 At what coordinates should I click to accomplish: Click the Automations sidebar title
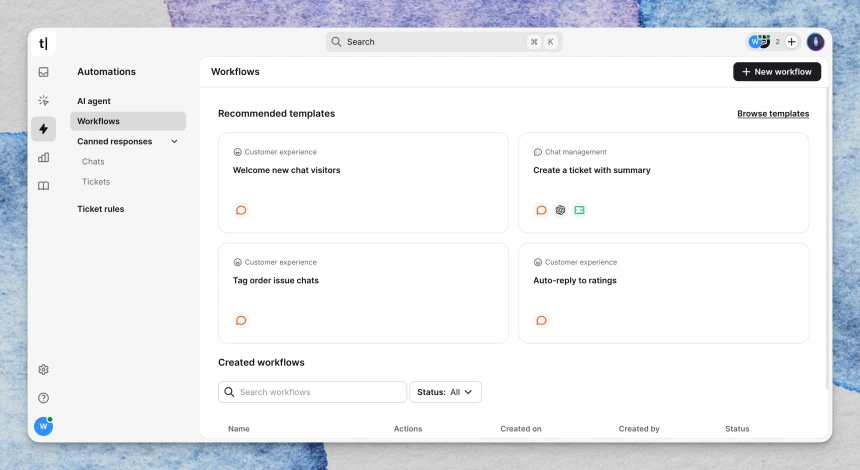coord(106,72)
